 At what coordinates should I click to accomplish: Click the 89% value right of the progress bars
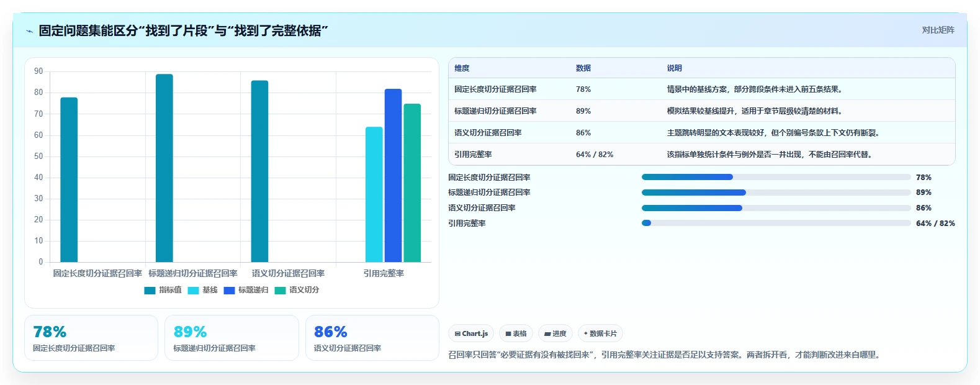pyautogui.click(x=924, y=192)
